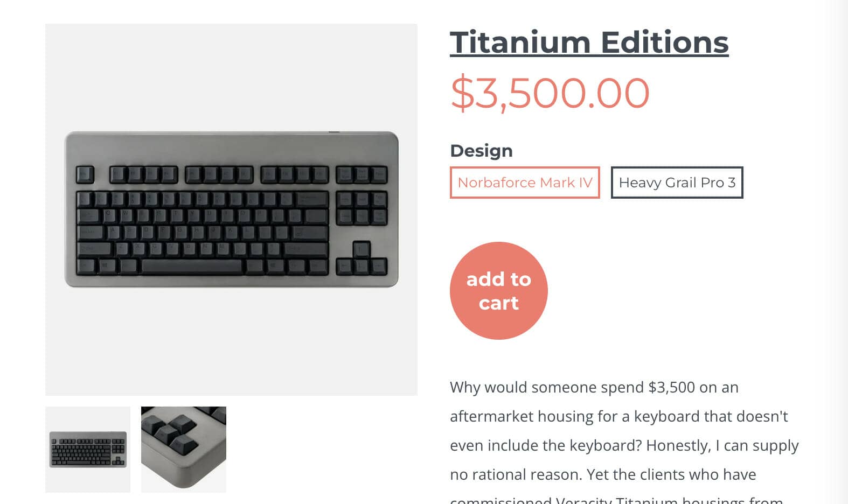This screenshot has width=848, height=504.
Task: Select the Norbaforce Mark IV design option
Action: click(525, 183)
